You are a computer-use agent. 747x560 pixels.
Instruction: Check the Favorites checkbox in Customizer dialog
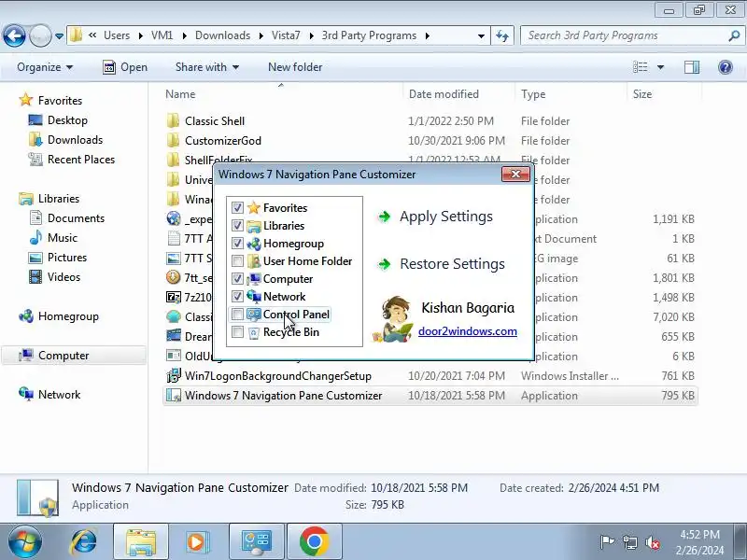237,207
